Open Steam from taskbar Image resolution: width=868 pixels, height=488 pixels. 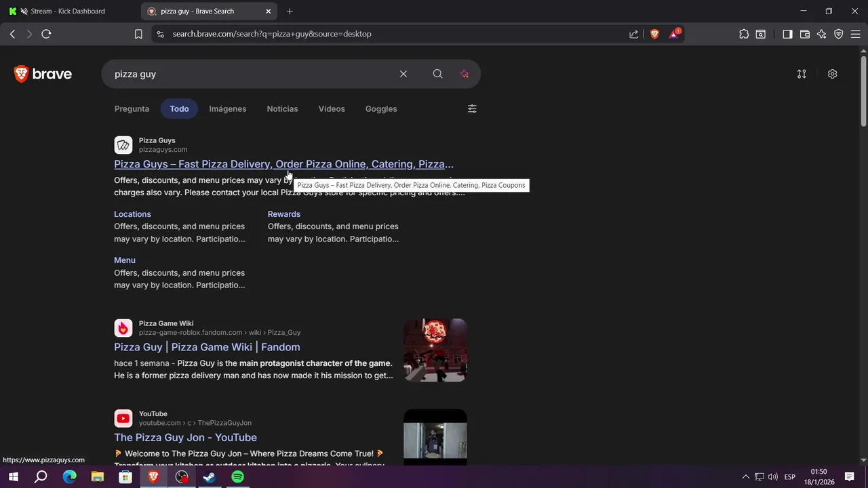click(210, 477)
